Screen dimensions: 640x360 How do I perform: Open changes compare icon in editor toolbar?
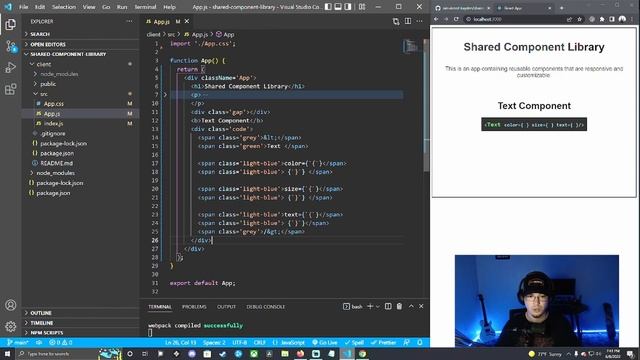[x=396, y=21]
